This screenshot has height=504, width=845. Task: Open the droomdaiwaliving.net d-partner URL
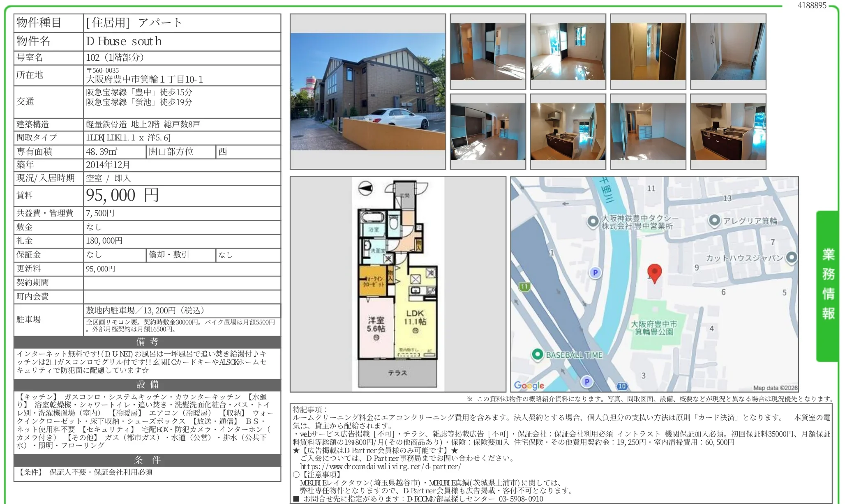pyautogui.click(x=381, y=467)
